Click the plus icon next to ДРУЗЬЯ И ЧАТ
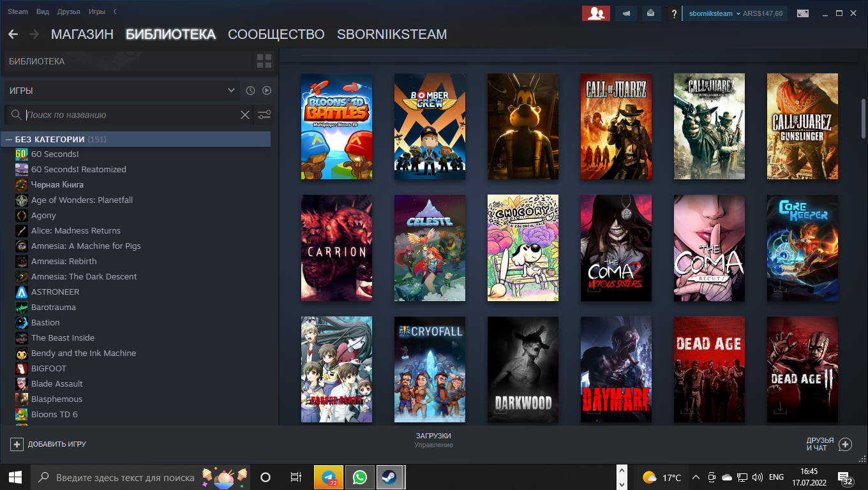Viewport: 868px width, 490px height. pos(845,444)
